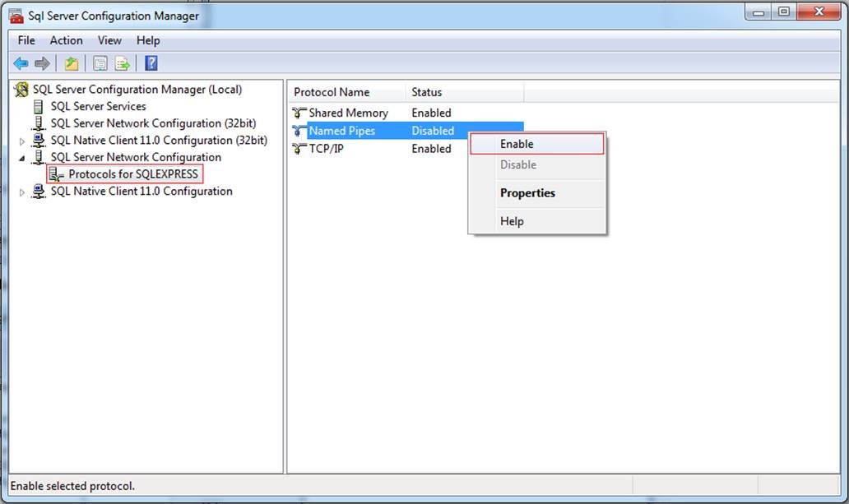This screenshot has width=849, height=504.
Task: Sort by the Protocol Name column header
Action: 346,92
